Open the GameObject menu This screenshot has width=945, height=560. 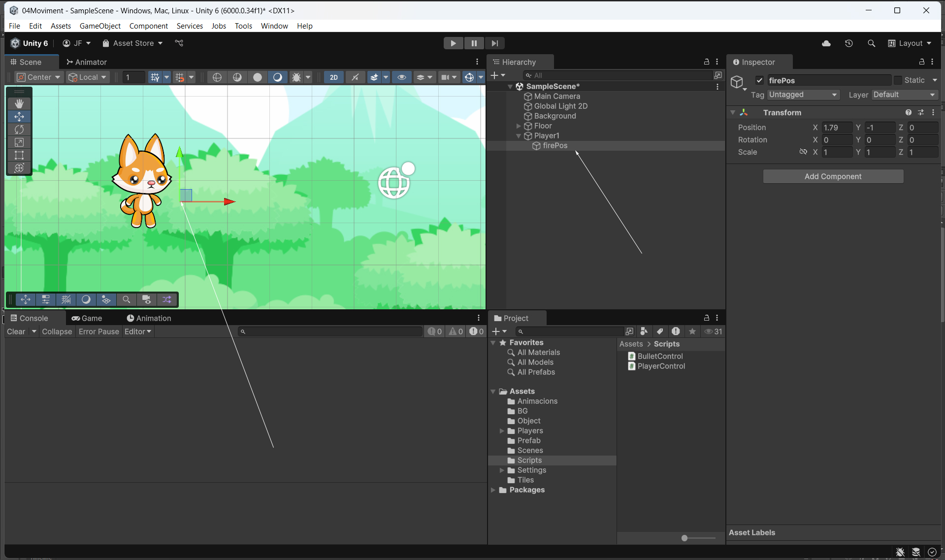[100, 26]
